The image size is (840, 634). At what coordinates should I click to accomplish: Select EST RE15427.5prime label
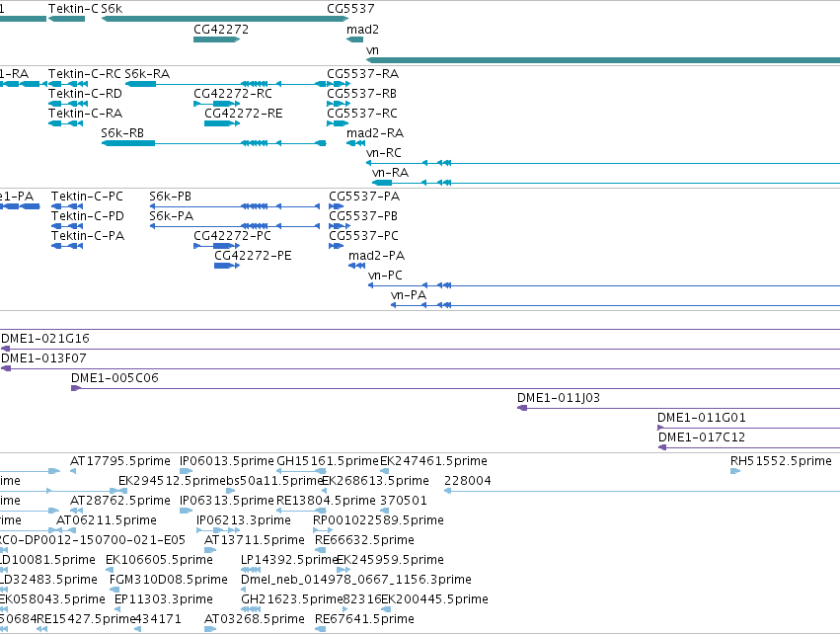(86, 620)
